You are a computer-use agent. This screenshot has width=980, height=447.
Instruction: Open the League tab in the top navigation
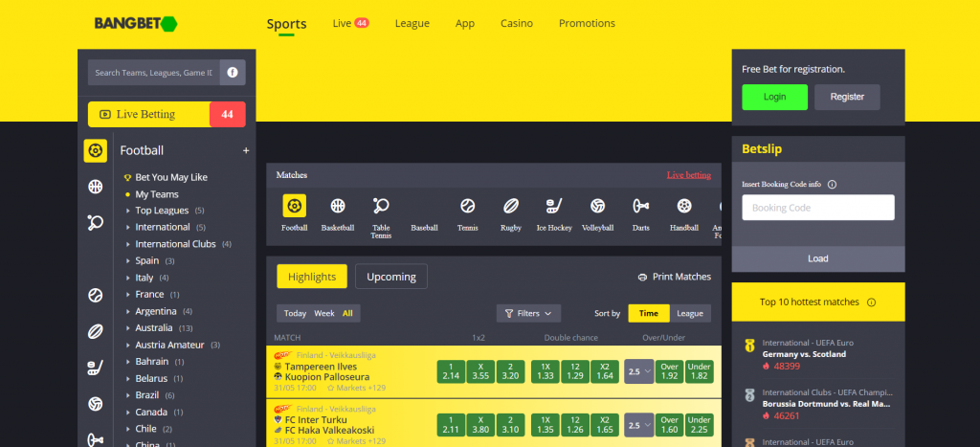[412, 23]
